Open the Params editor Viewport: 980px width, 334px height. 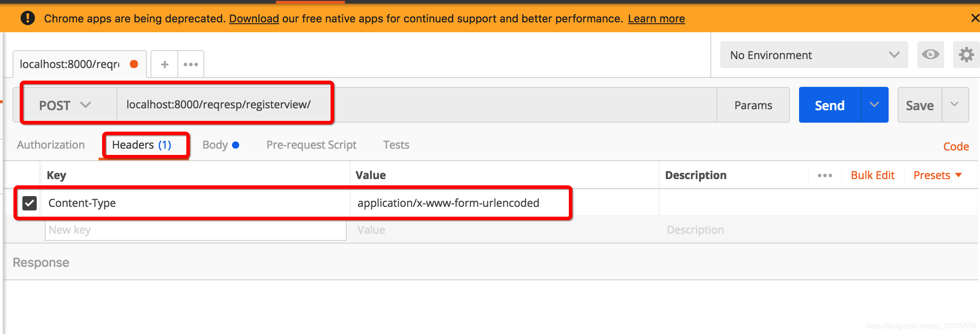[753, 105]
